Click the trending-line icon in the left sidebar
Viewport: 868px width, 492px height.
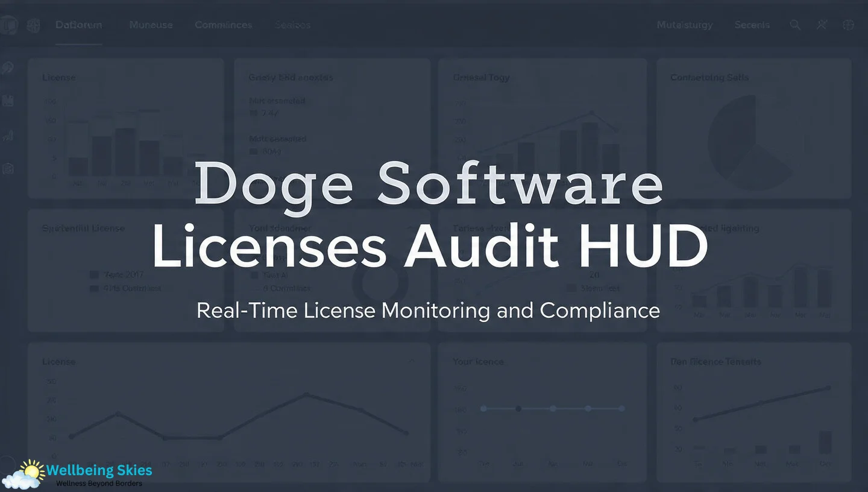coord(8,134)
